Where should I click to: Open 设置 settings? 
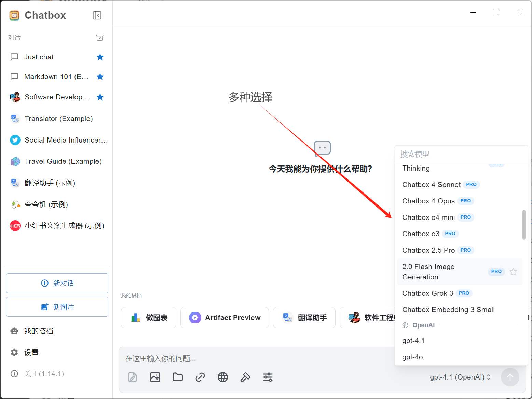[x=57, y=353]
